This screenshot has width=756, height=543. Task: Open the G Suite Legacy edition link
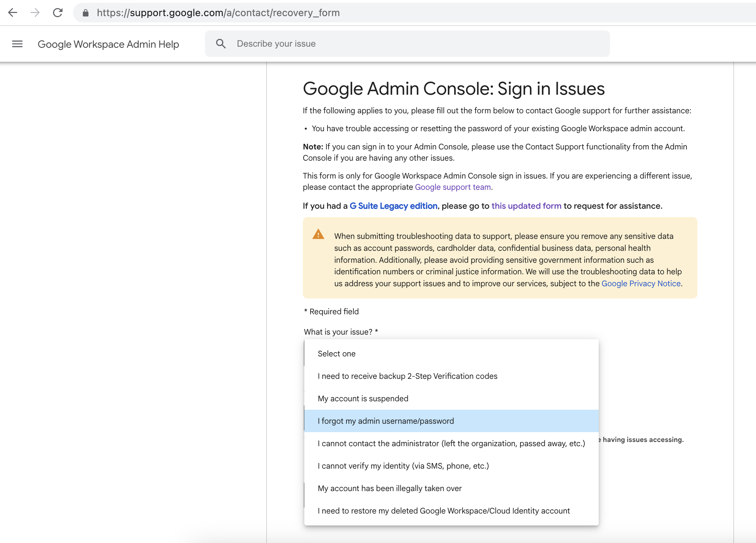tap(393, 206)
